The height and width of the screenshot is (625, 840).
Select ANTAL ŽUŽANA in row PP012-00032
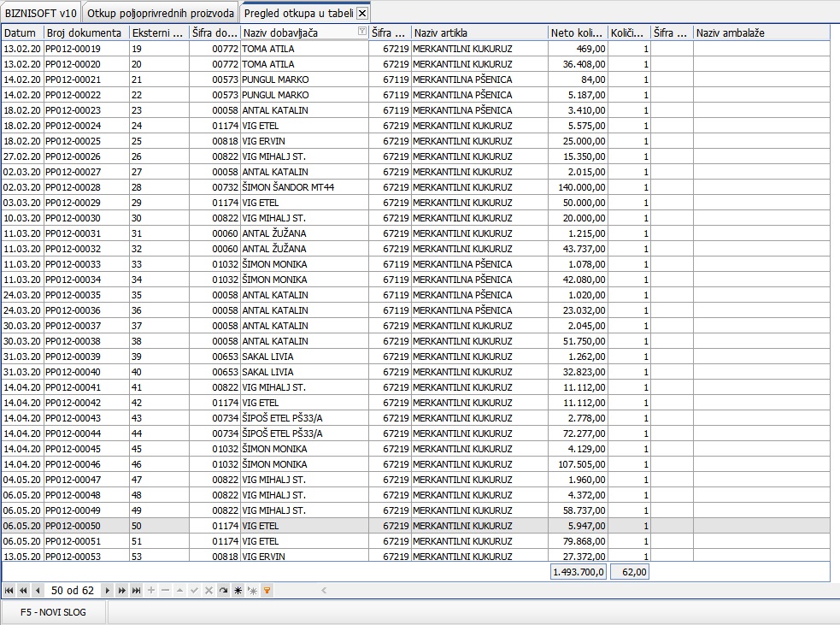click(305, 249)
